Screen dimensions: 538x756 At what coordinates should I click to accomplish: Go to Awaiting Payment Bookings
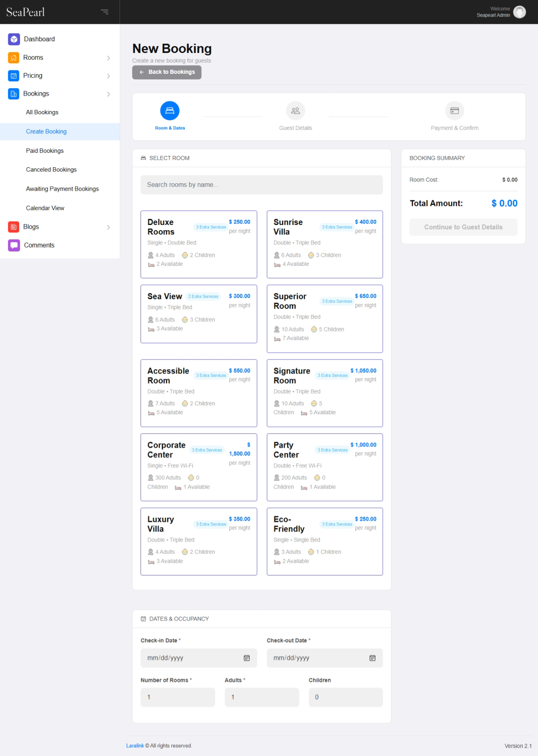click(x=62, y=189)
